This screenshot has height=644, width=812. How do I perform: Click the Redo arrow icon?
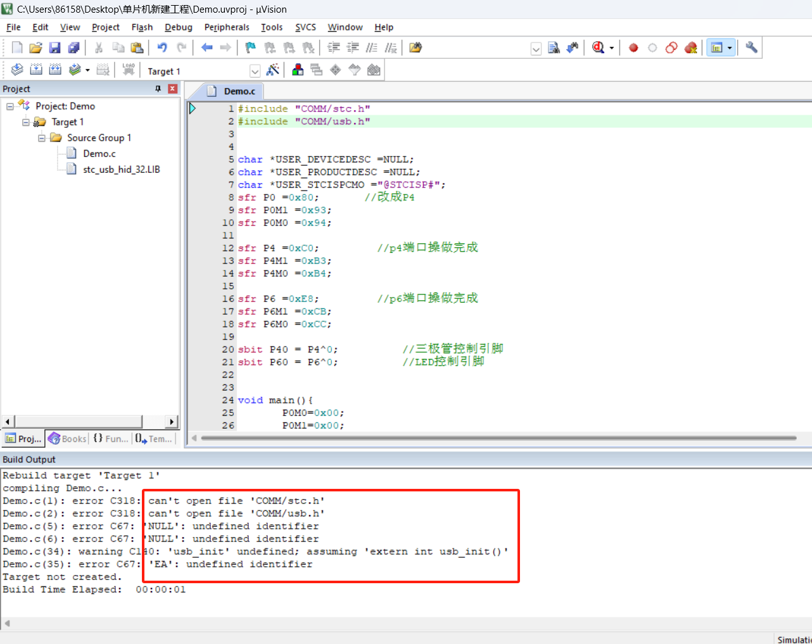pos(181,47)
